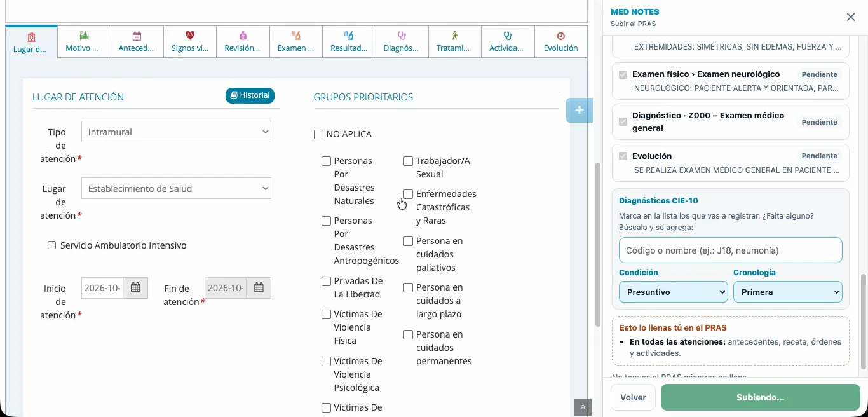Image resolution: width=868 pixels, height=417 pixels.
Task: Click the Inicio de atención date field
Action: (x=102, y=288)
